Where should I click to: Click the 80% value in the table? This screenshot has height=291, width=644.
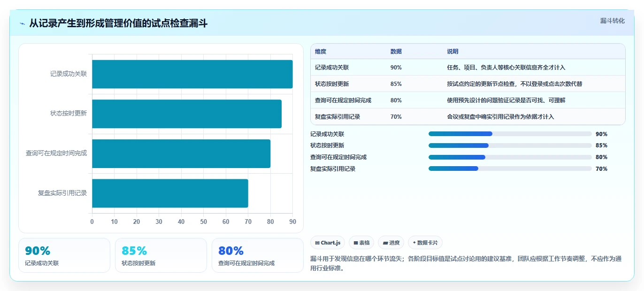(396, 100)
